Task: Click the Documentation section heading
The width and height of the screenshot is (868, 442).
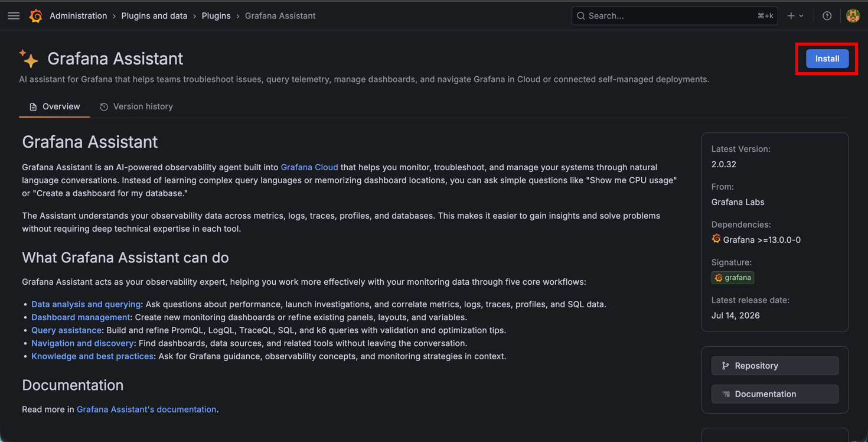Action: 73,385
